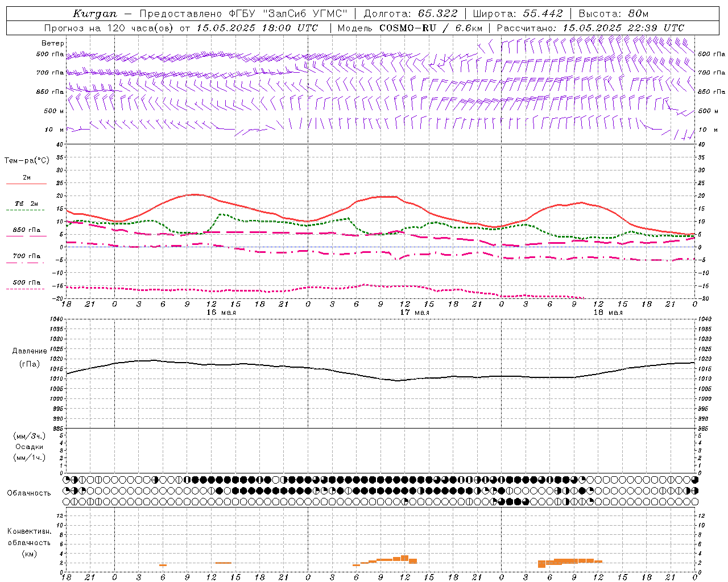The image size is (728, 582).
Task: Click the Давление pressure panel label
Action: (30, 351)
